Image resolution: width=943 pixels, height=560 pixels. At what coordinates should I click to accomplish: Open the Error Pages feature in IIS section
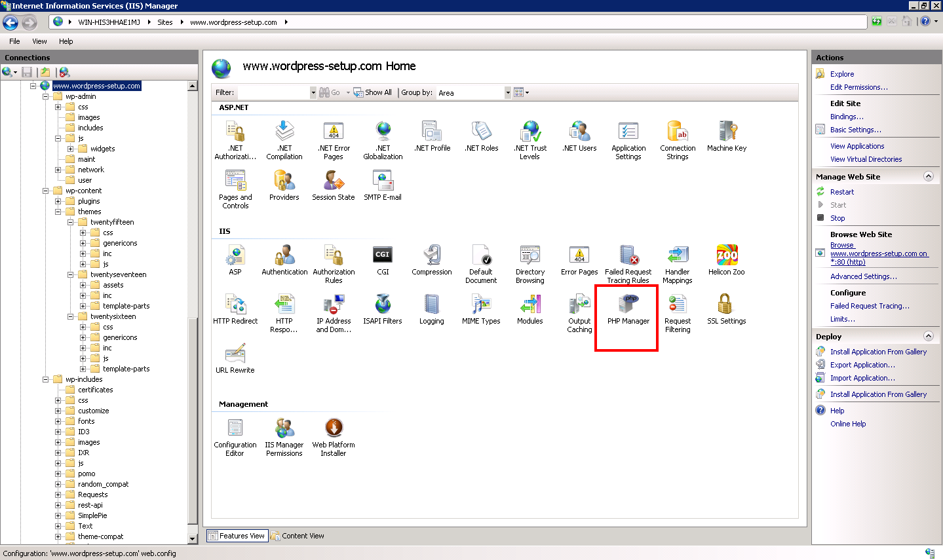[x=579, y=261]
